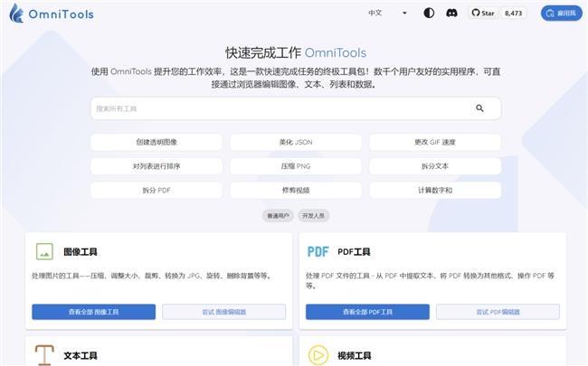Open the 压缩 PNG tool

296,166
